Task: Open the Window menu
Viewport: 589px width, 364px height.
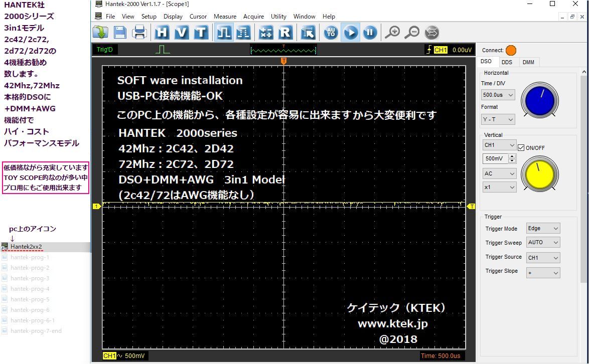Action: tap(304, 17)
